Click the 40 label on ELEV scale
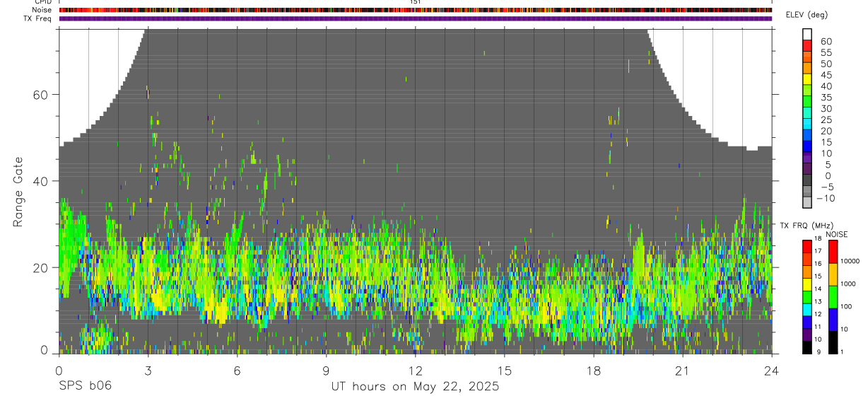This screenshot has width=868, height=401. click(x=826, y=86)
